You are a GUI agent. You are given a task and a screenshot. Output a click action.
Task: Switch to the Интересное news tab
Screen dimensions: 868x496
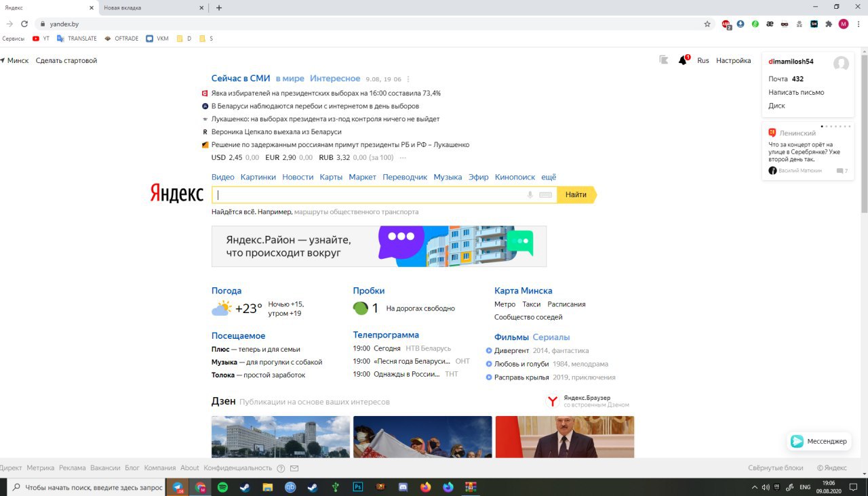tap(335, 79)
